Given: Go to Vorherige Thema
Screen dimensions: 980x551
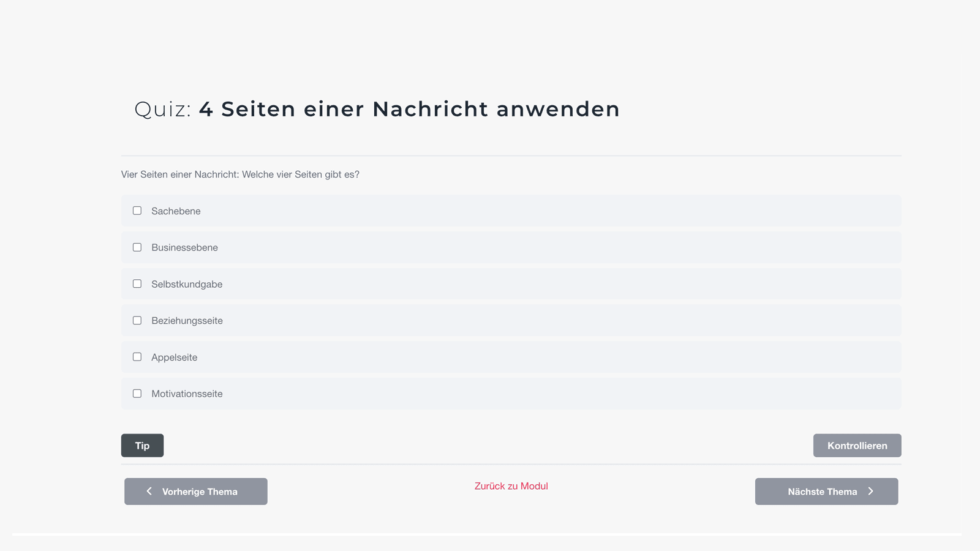Looking at the screenshot, I should coord(196,492).
